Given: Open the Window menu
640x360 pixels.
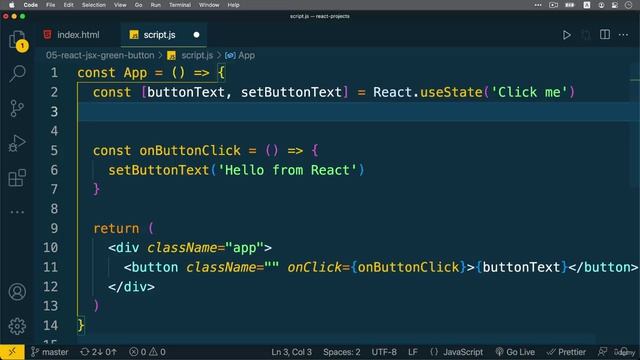Looking at the screenshot, I should click(209, 5).
